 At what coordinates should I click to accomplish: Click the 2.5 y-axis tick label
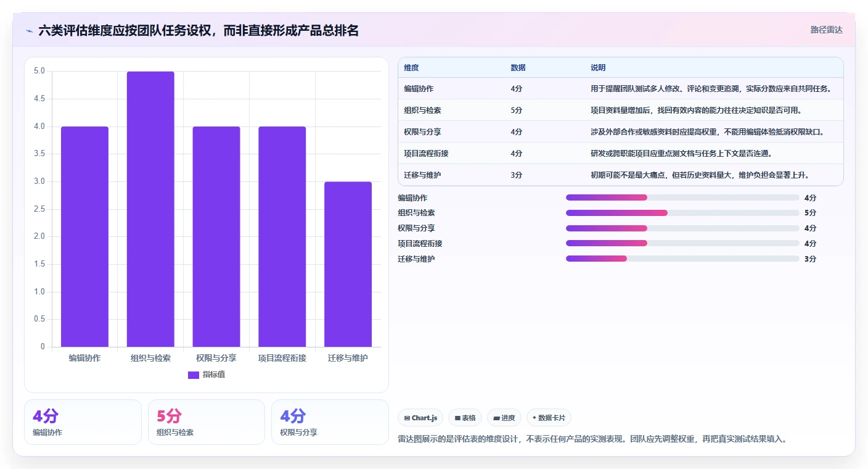click(x=39, y=209)
